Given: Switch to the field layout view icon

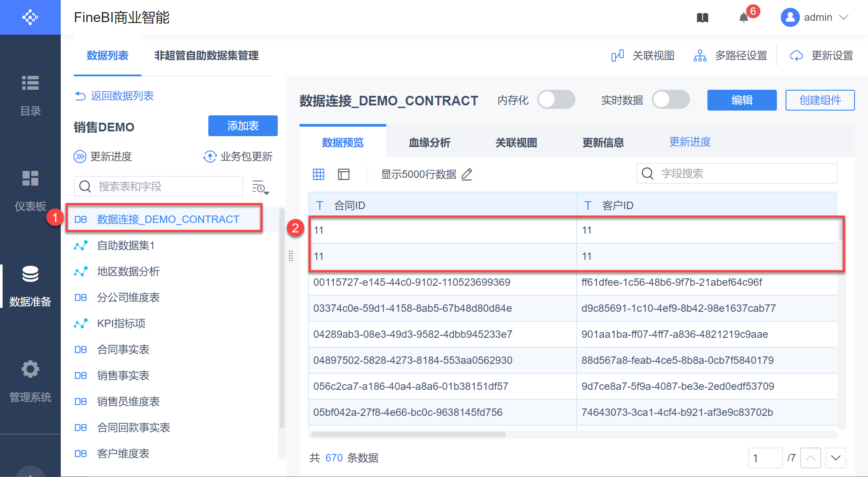Looking at the screenshot, I should (x=344, y=174).
